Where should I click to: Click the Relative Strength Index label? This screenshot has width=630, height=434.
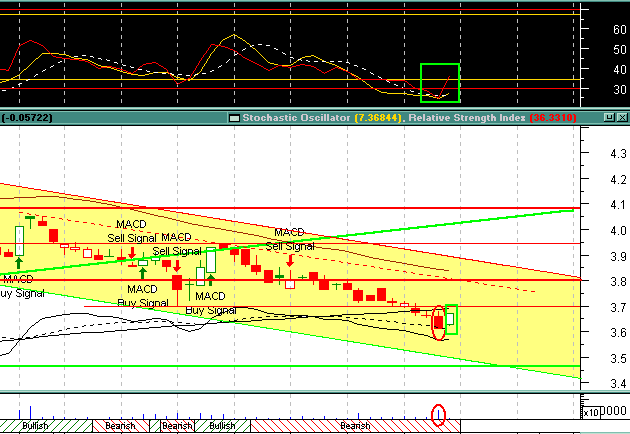(x=467, y=118)
